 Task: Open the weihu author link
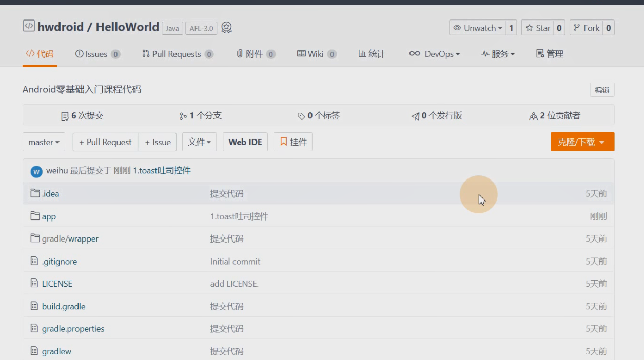pyautogui.click(x=57, y=170)
